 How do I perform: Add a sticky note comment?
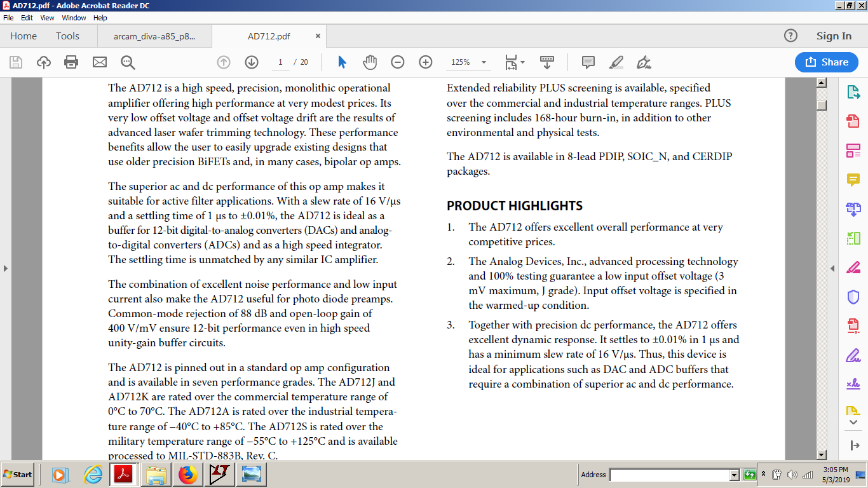click(588, 62)
